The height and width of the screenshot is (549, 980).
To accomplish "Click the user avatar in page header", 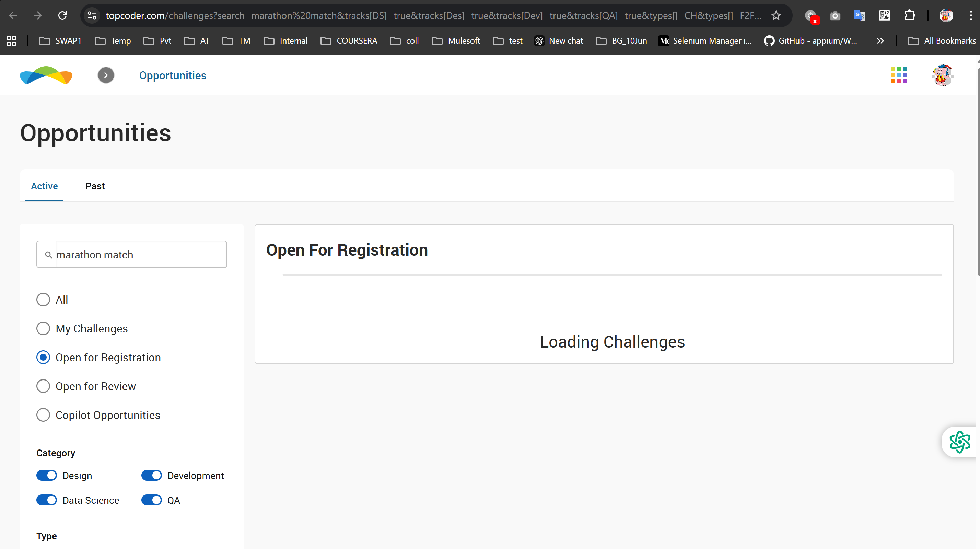I will 942,75.
